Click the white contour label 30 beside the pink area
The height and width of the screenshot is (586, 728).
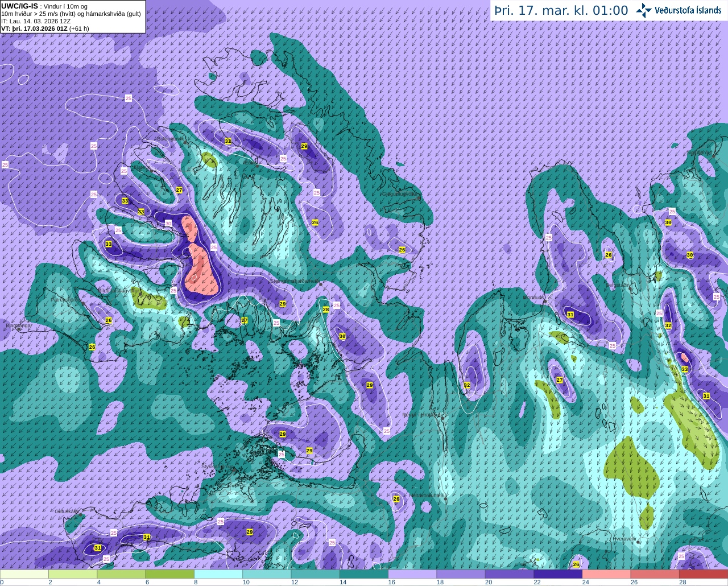pyautogui.click(x=168, y=223)
